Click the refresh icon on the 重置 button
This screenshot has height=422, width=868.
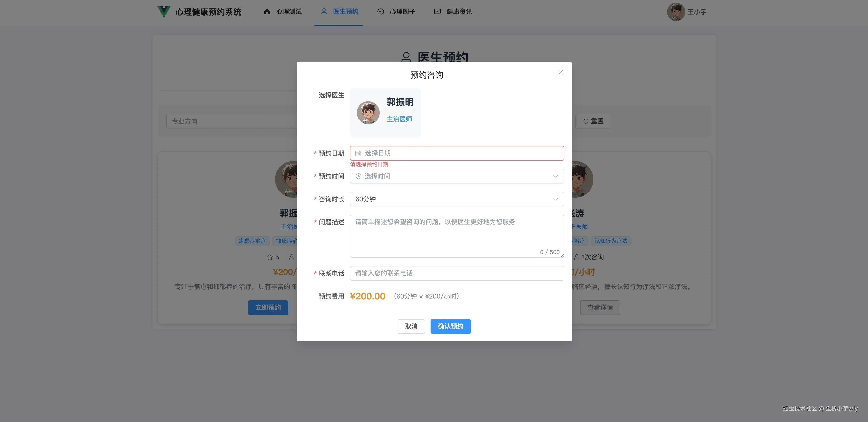tap(586, 121)
